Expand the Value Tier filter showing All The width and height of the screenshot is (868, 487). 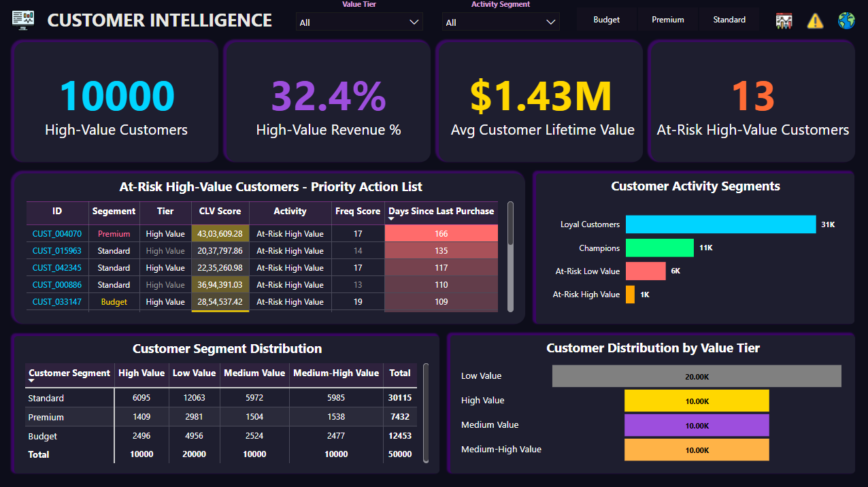coord(358,21)
